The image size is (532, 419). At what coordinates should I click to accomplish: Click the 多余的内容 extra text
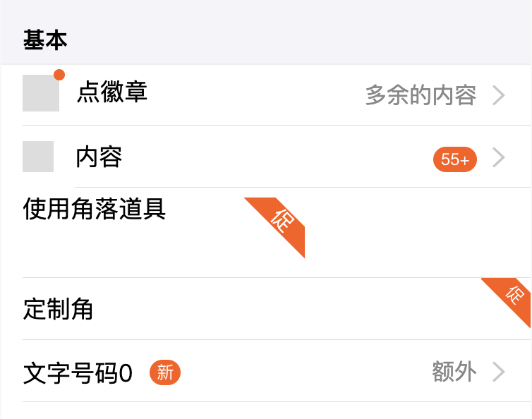click(x=421, y=95)
